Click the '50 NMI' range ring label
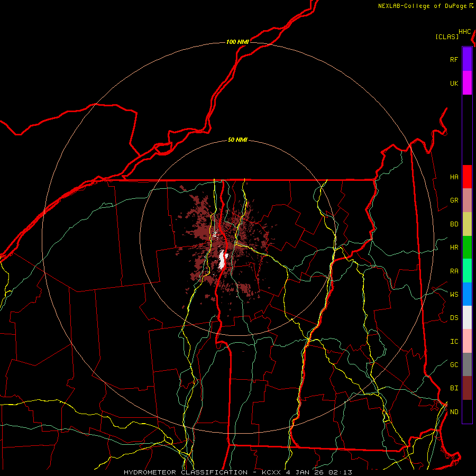 click(x=237, y=140)
